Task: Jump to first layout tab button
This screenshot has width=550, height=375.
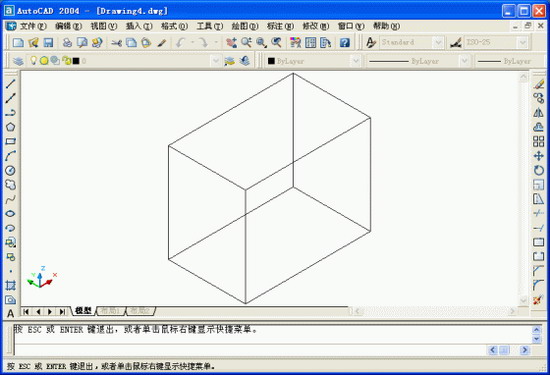Action: tap(26, 312)
